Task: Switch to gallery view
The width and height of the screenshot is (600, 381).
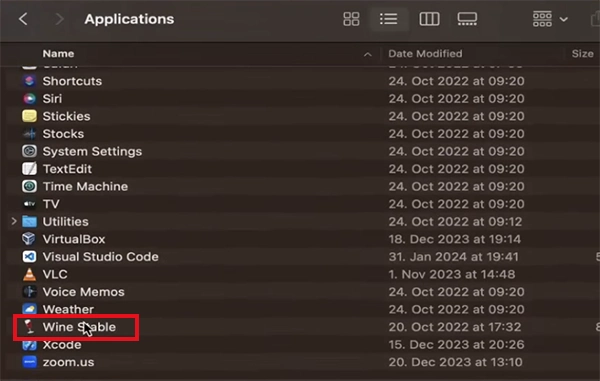Action: [x=467, y=19]
